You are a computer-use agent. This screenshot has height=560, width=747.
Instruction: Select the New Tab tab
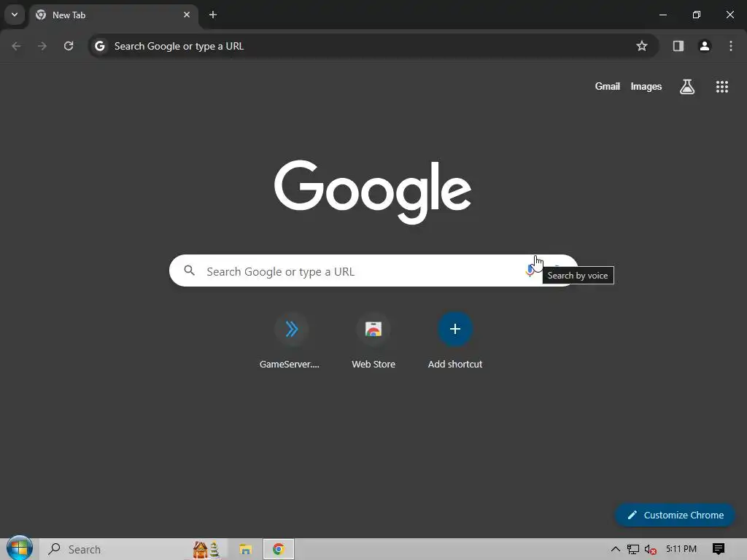point(113,15)
